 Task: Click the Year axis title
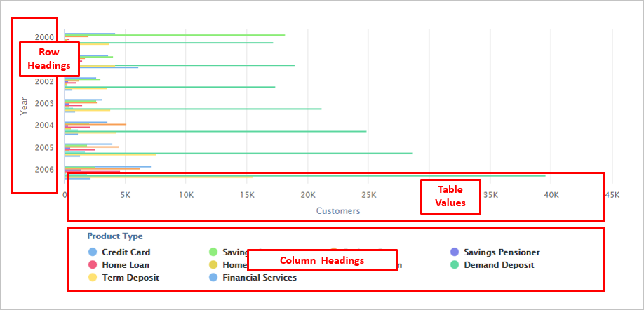(x=23, y=105)
